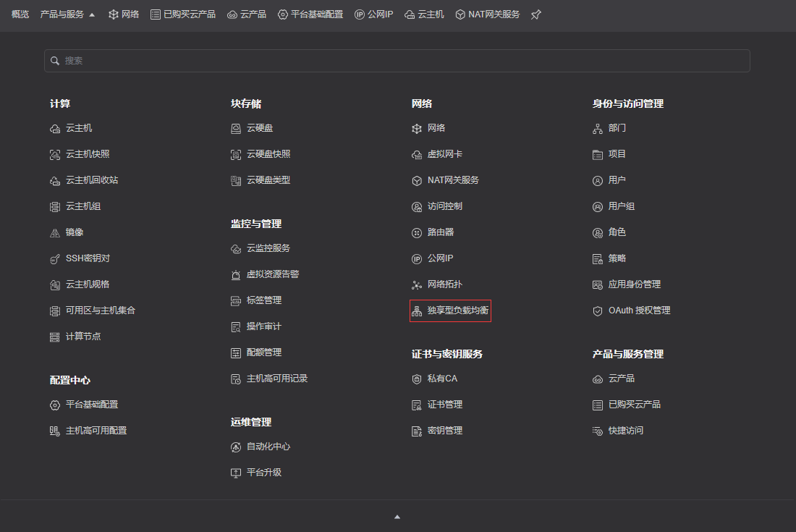Select 已购买云产品 in top navigation
This screenshot has height=532, width=796.
pyautogui.click(x=182, y=14)
